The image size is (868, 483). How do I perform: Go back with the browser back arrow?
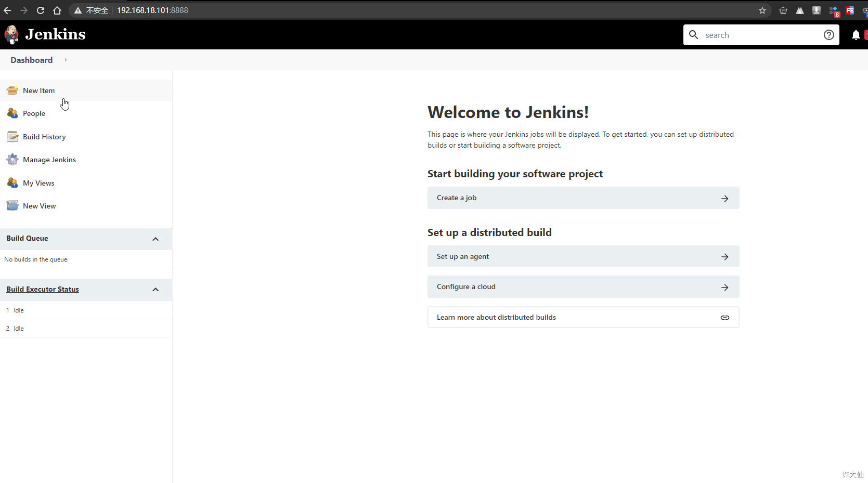pyautogui.click(x=7, y=10)
